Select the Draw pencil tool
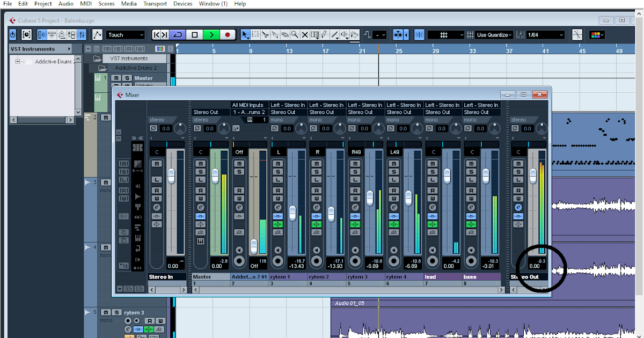This screenshot has width=644, height=338. [x=324, y=35]
